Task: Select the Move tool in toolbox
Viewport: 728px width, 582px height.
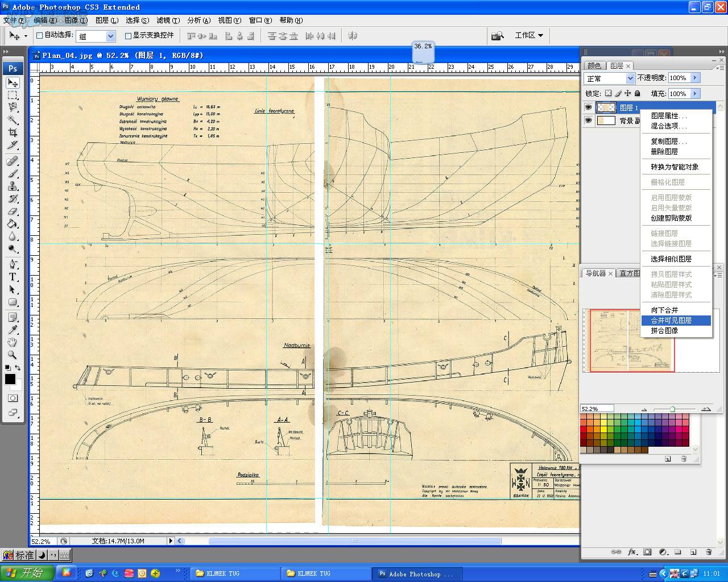Action: pos(13,83)
